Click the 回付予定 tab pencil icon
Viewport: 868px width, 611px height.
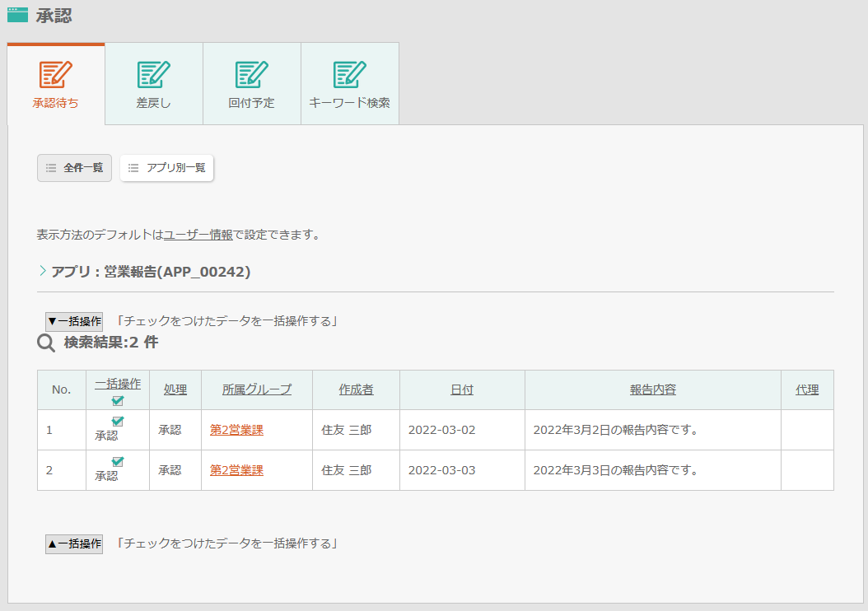coord(251,74)
